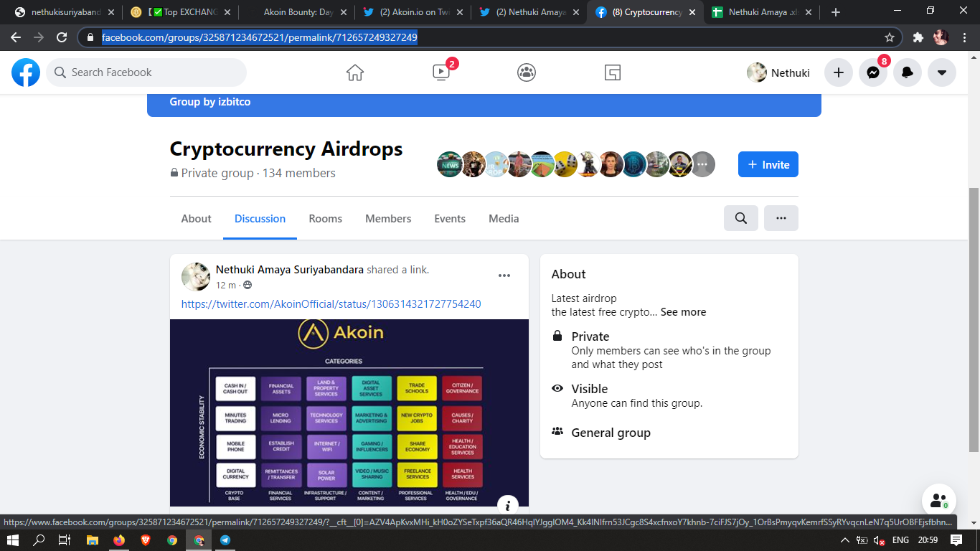Click the info icon on the Akoin image
Screen dimensions: 980x551
click(507, 505)
